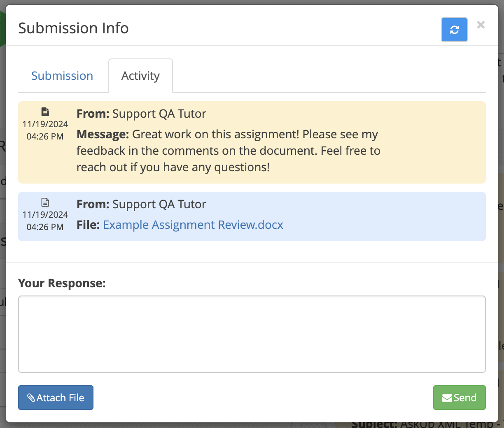Click the document icon on the yellow message
Screen dimensions: 504x428
(45, 112)
